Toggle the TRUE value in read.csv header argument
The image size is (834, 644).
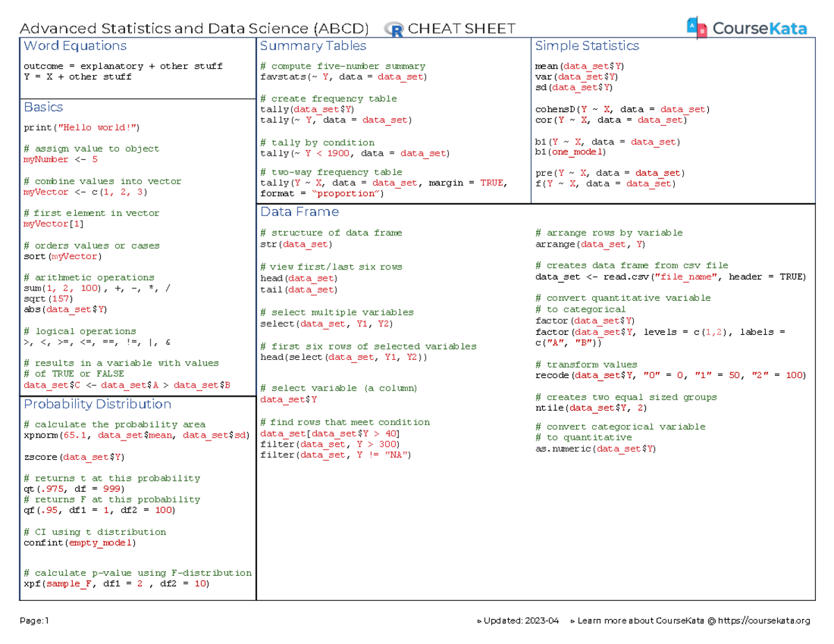789,276
